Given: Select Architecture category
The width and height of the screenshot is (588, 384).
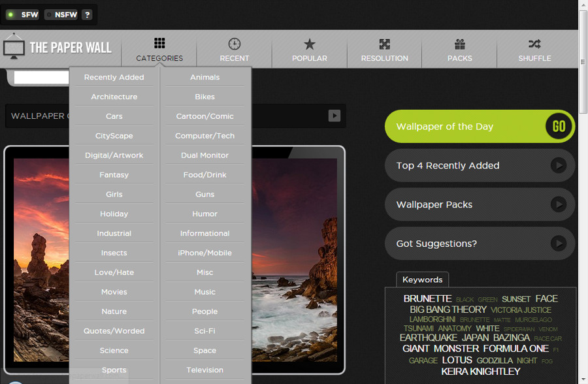Looking at the screenshot, I should 114,97.
